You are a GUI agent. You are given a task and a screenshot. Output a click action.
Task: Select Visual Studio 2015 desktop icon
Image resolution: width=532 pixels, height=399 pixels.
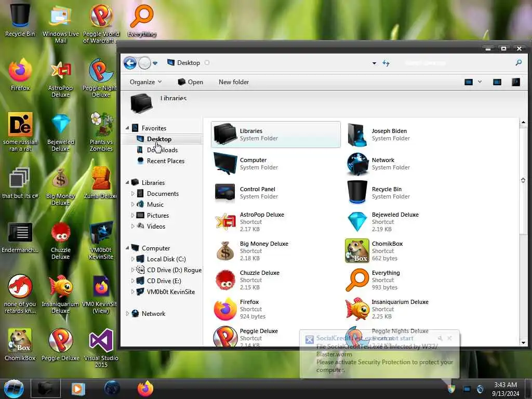[101, 348]
